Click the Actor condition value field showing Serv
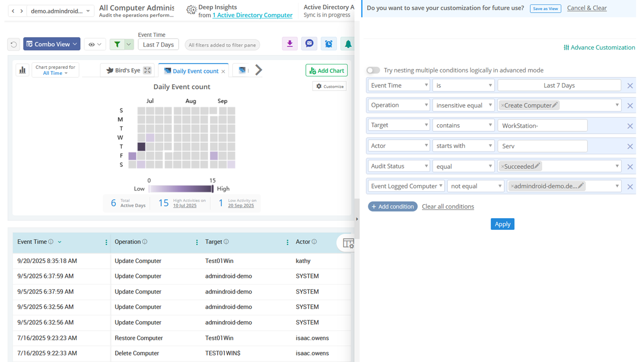 pyautogui.click(x=542, y=145)
